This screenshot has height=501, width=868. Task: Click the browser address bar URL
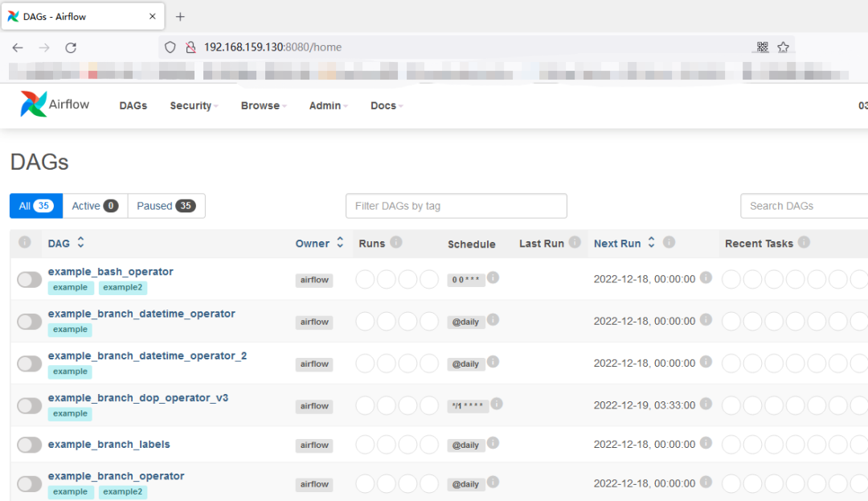(273, 47)
